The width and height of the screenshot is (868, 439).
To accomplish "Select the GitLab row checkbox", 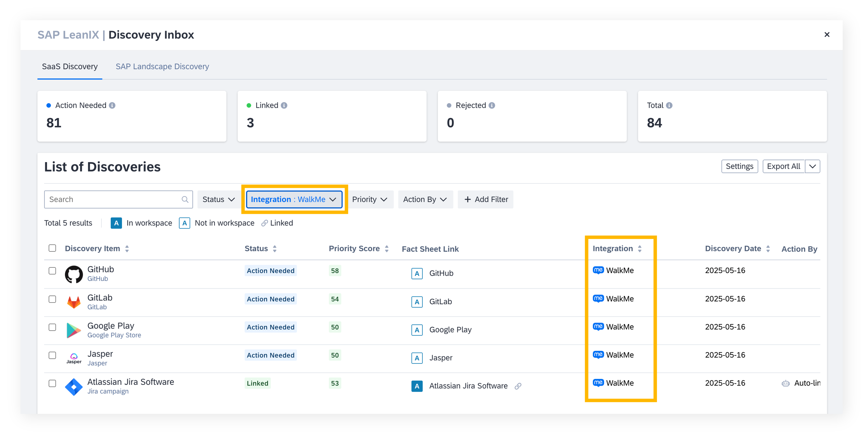I will coord(52,299).
